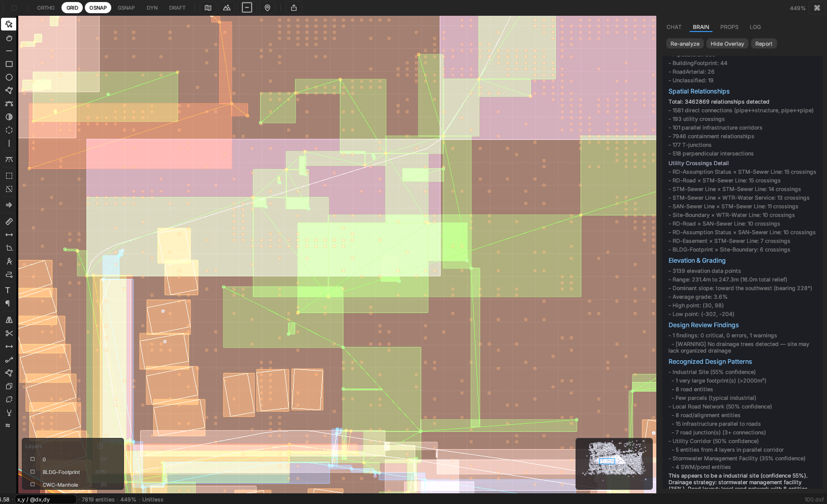Viewport: 827px width, 504px height.
Task: Click the minimap overview thumbnail
Action: [x=614, y=463]
